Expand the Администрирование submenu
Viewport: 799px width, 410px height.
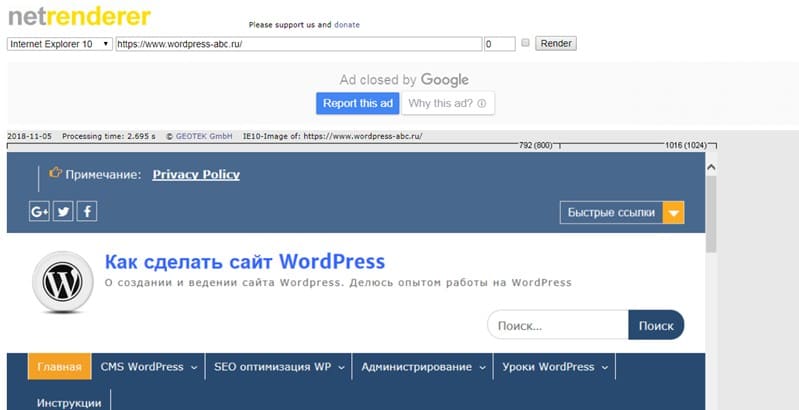(x=482, y=368)
